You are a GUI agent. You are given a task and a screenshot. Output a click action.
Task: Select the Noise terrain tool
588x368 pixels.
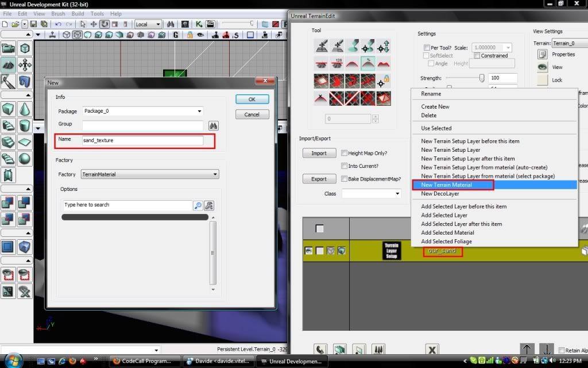(x=383, y=63)
